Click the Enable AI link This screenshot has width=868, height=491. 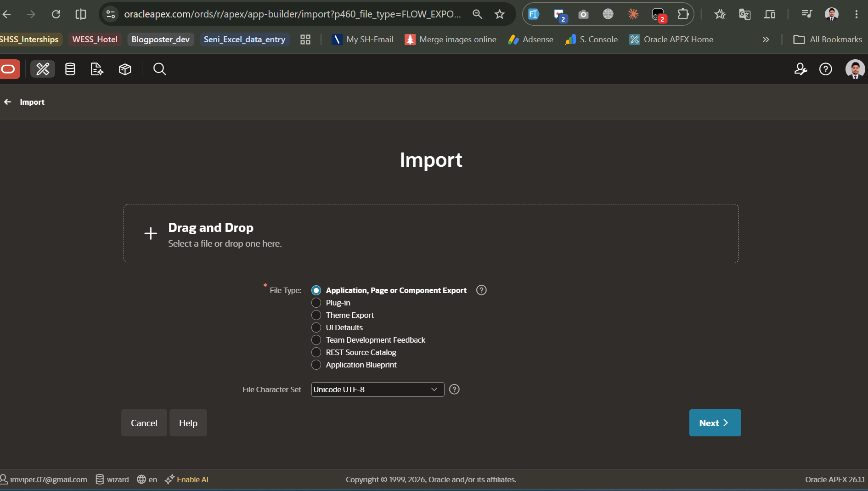(x=187, y=479)
